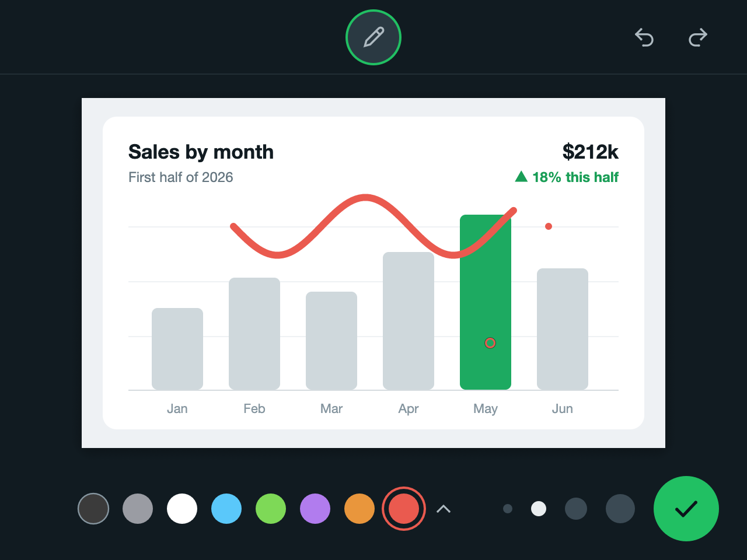Choose the white color swatch
747x560 pixels.
click(x=182, y=509)
